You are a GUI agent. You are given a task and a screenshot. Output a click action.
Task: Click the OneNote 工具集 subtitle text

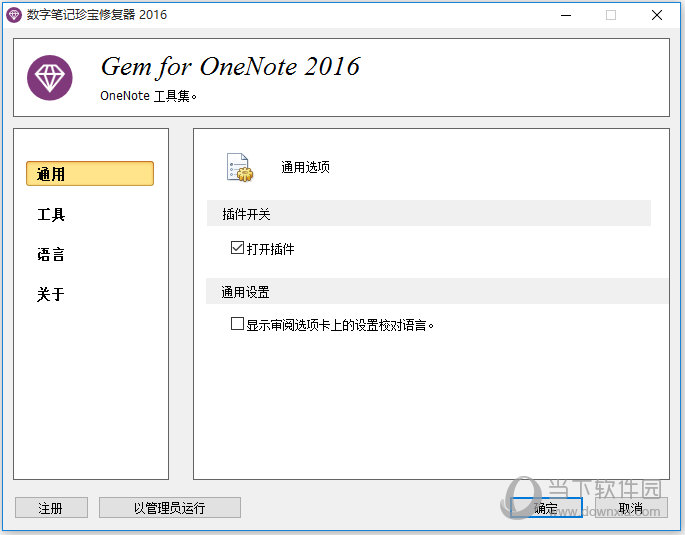click(149, 96)
